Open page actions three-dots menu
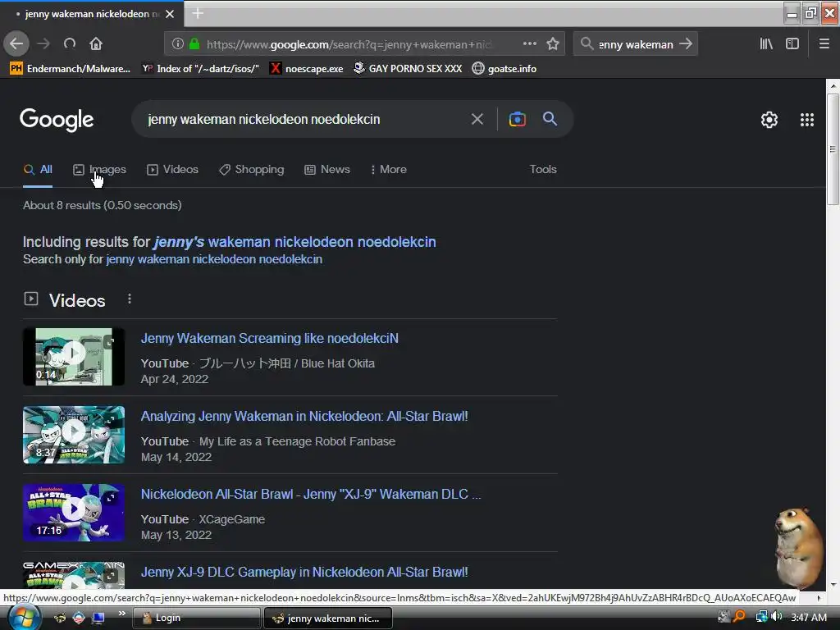This screenshot has width=840, height=630. (529, 43)
